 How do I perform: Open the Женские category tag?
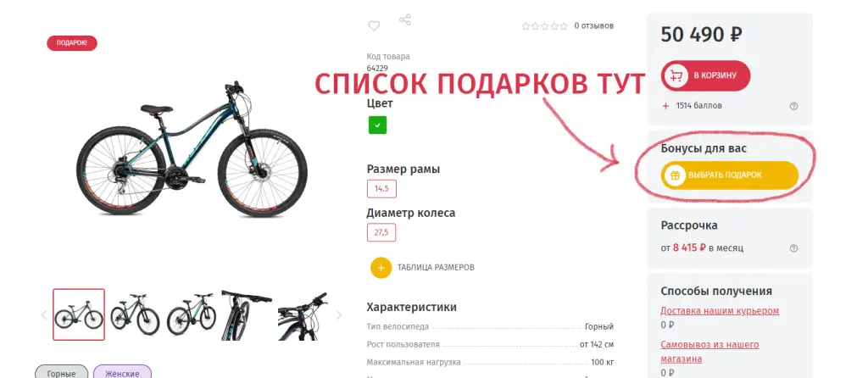point(122,371)
